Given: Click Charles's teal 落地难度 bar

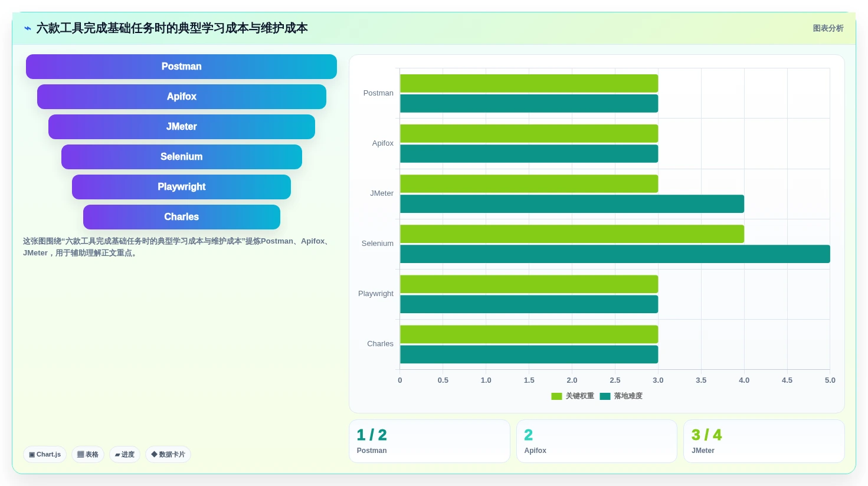Looking at the screenshot, I should point(529,354).
